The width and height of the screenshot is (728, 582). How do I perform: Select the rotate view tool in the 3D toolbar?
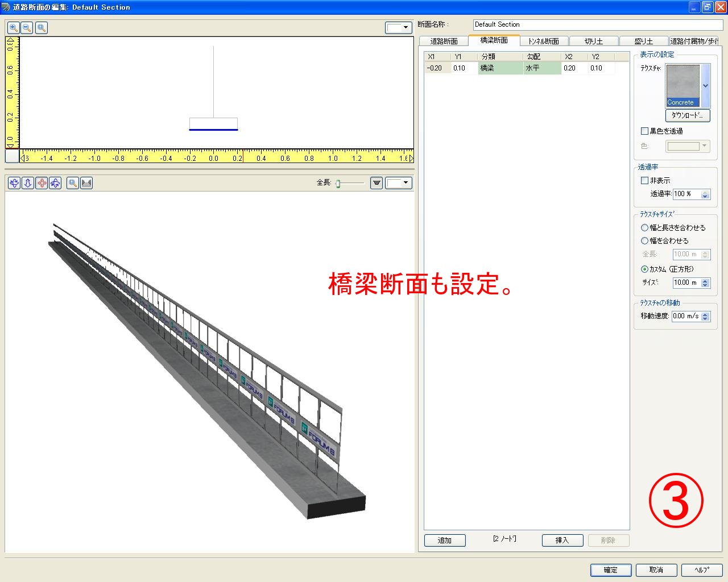pyautogui.click(x=14, y=183)
